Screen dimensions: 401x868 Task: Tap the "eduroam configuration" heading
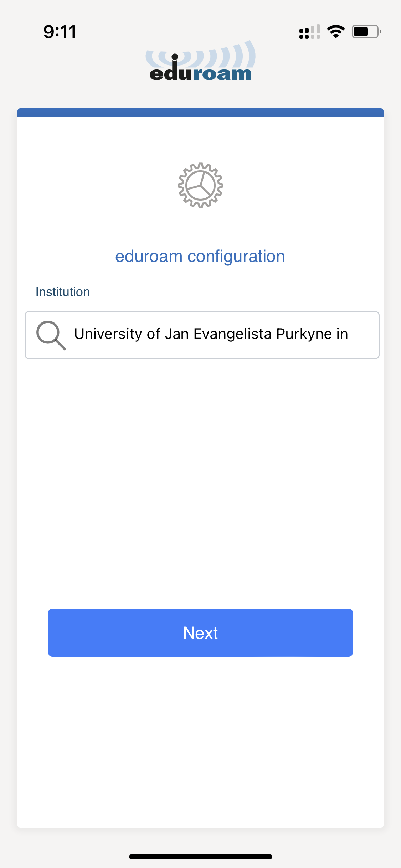(200, 257)
